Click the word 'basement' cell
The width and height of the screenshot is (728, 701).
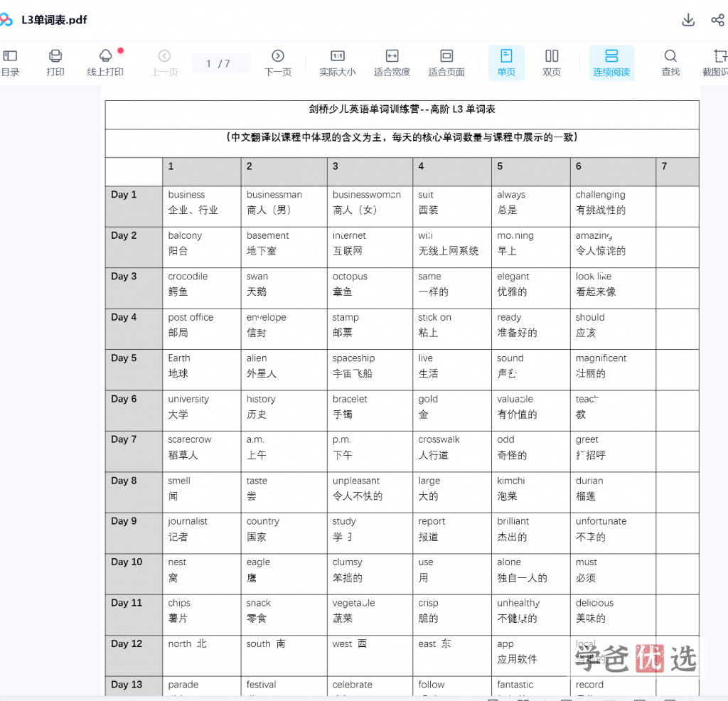coord(284,247)
